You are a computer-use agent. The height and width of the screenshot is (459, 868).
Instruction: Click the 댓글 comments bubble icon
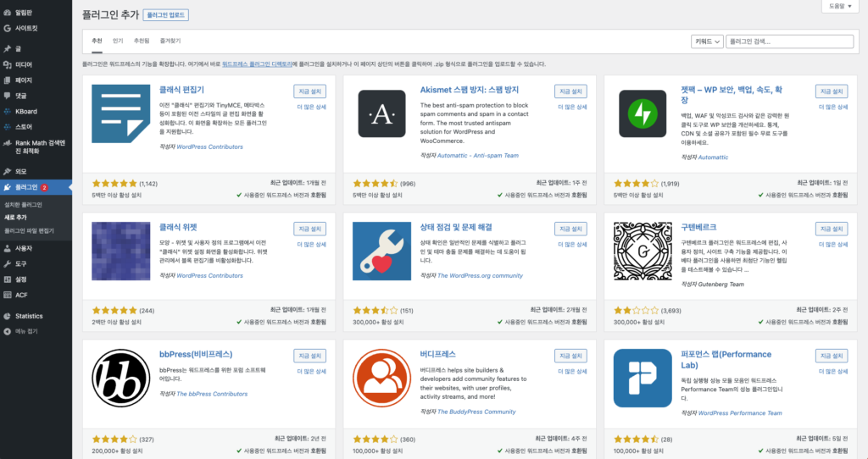(x=7, y=96)
